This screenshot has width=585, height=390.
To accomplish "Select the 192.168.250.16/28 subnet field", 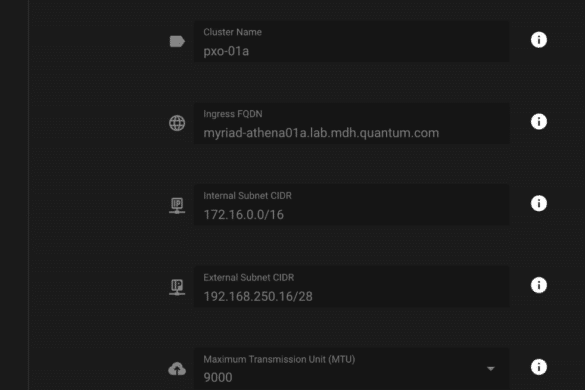I will coord(351,287).
